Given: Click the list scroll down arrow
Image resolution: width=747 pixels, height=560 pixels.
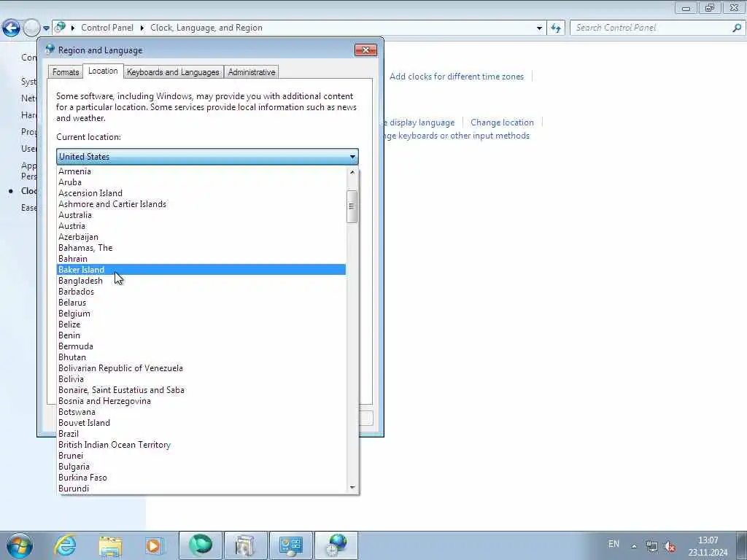Looking at the screenshot, I should (x=352, y=487).
